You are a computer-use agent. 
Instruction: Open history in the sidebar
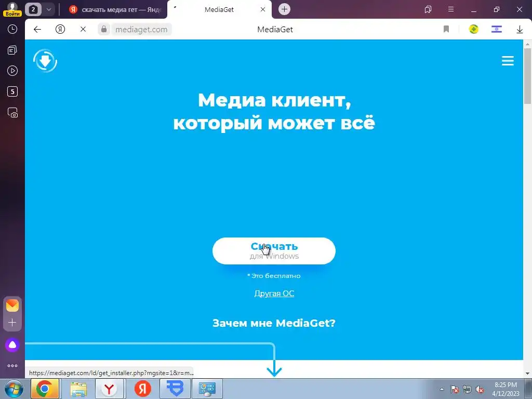[12, 29]
